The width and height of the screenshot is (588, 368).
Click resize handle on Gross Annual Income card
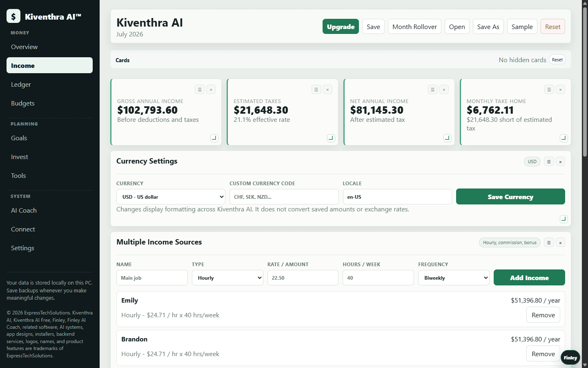(x=214, y=138)
